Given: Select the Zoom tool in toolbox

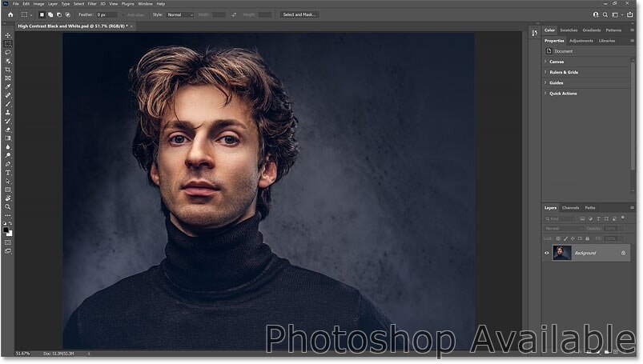Looking at the screenshot, I should [8, 207].
